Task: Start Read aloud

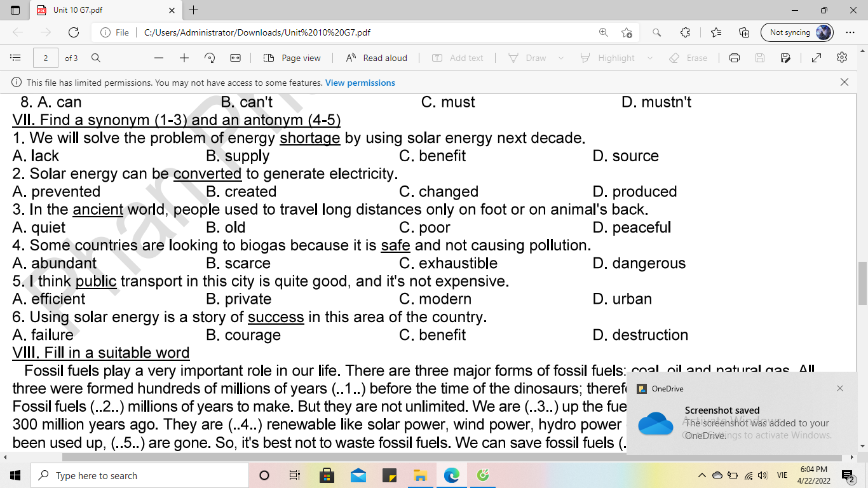Action: point(377,58)
